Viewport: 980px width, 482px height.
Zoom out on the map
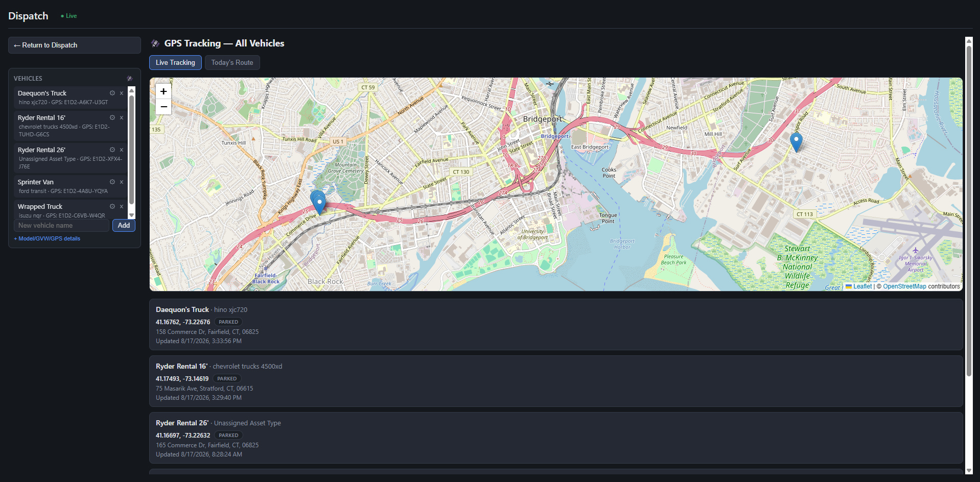tap(164, 107)
